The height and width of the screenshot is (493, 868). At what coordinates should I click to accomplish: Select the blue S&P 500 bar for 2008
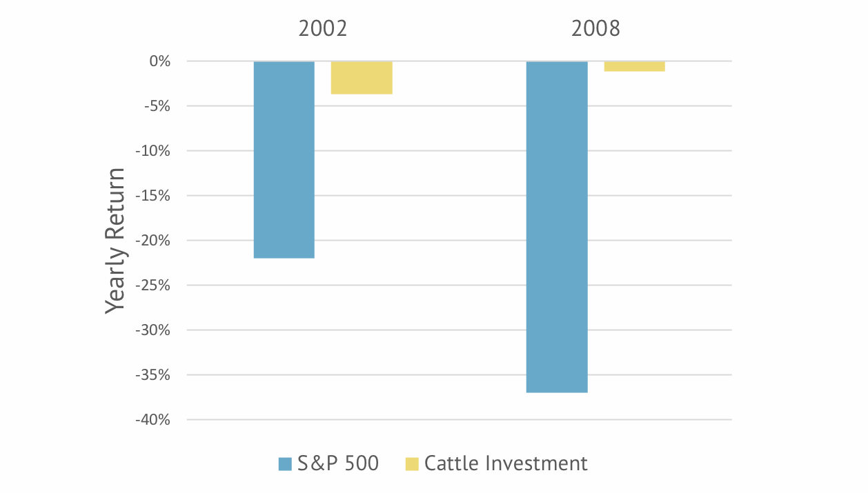point(557,226)
